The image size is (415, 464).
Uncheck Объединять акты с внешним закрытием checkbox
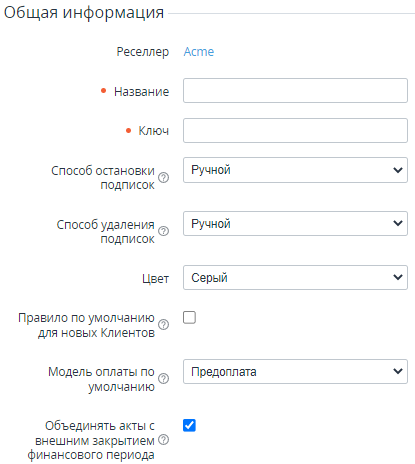[189, 425]
